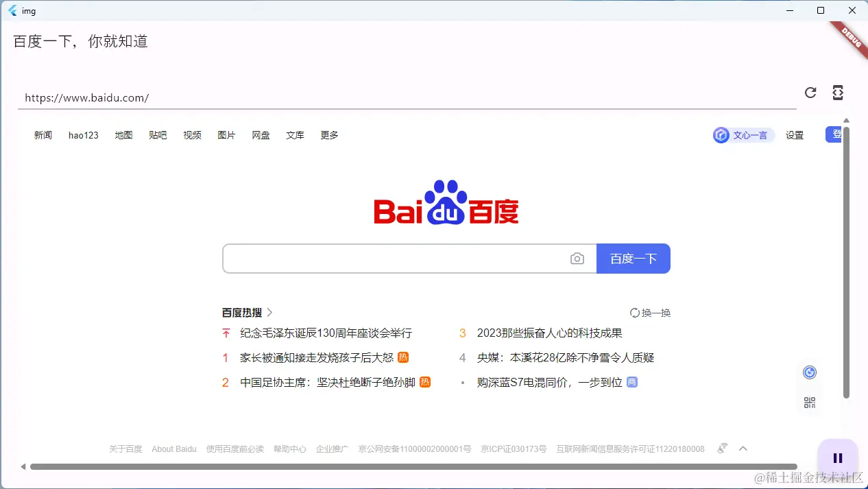Open the 网盘 navigation link
868x489 pixels.
coord(261,135)
